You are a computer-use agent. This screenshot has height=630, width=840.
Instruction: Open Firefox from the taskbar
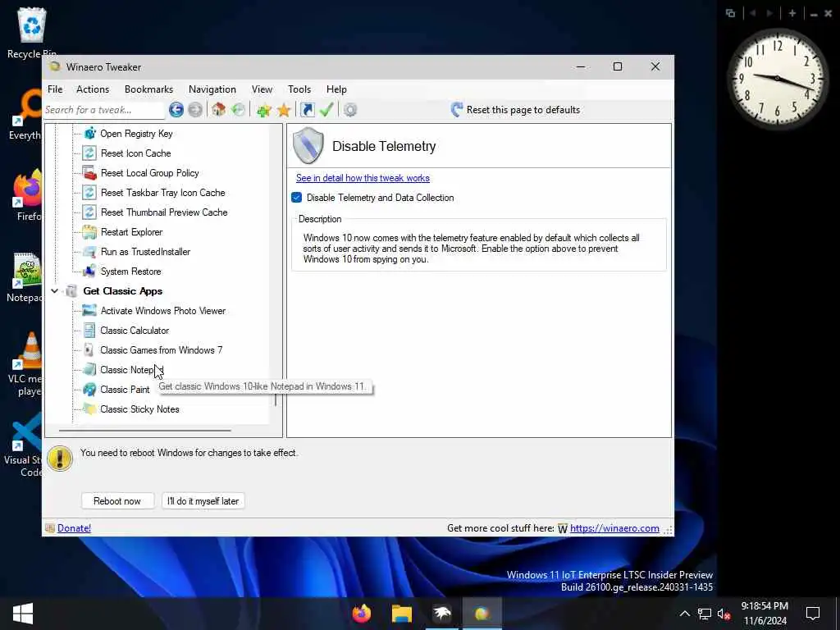click(x=362, y=614)
